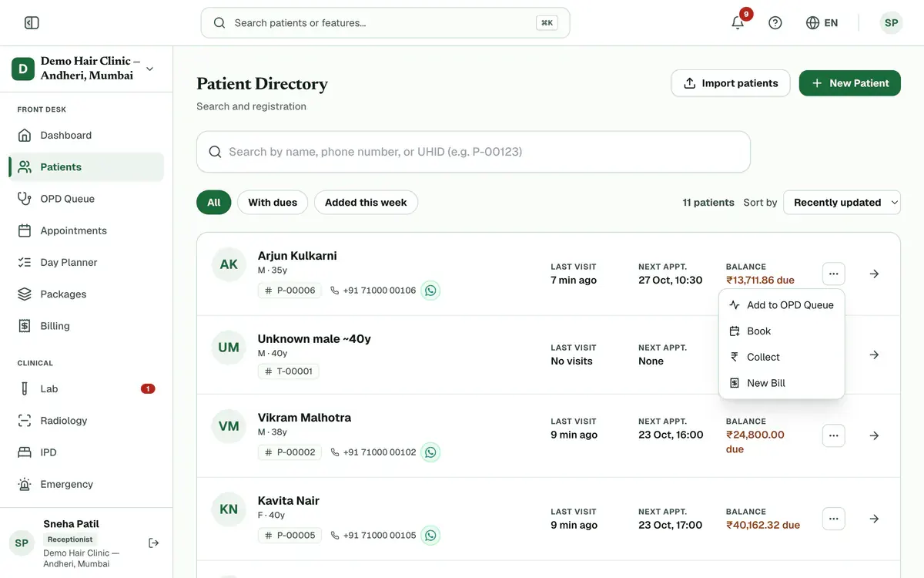Select the Added this week filter

click(x=366, y=203)
